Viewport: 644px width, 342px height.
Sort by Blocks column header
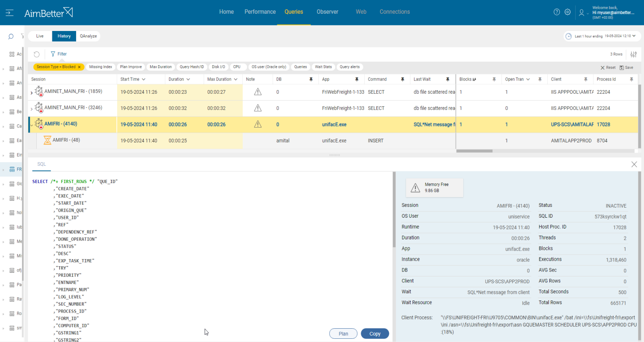click(x=468, y=79)
